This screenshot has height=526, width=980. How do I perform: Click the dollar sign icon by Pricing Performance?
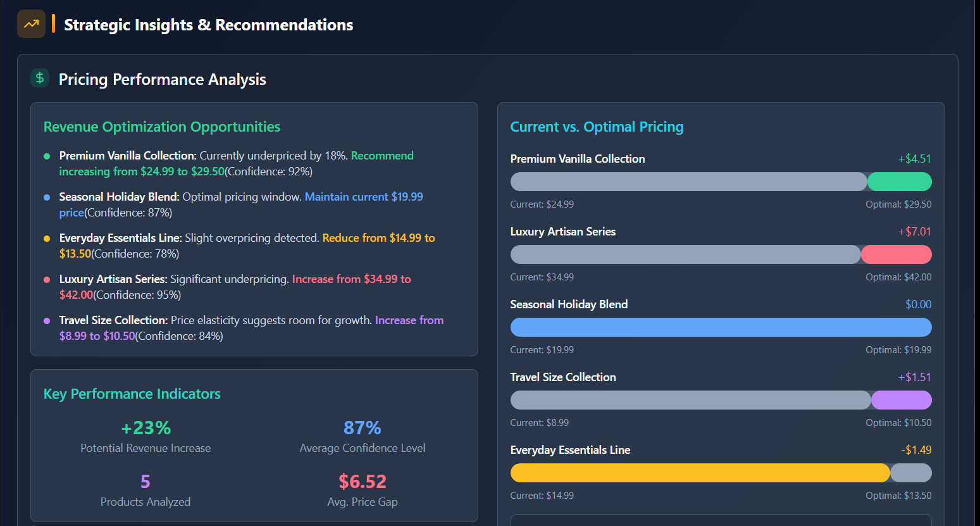40,78
